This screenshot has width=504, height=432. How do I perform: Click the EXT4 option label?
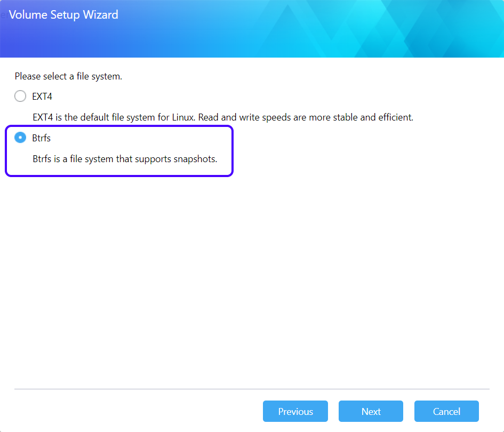42,97
